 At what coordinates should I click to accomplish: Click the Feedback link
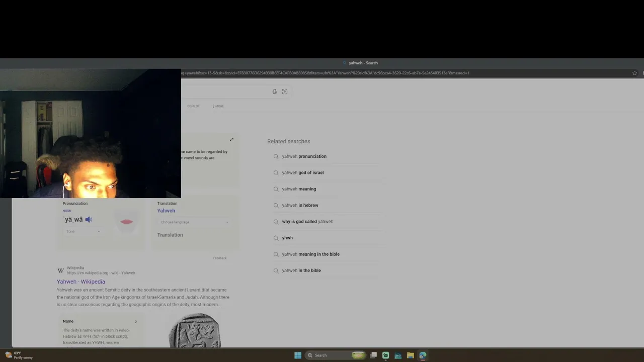pos(220,258)
